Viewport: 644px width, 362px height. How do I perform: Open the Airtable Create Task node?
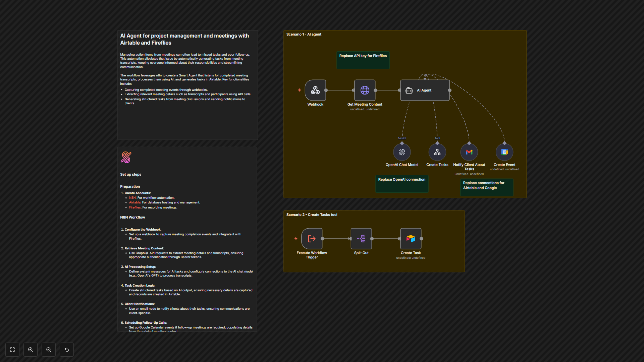[x=411, y=239]
